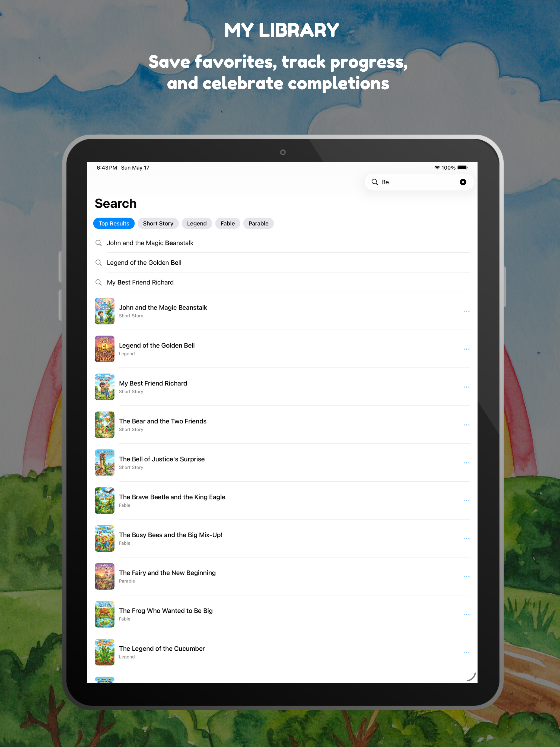
Task: Filter results by Legend
Action: coord(197,223)
